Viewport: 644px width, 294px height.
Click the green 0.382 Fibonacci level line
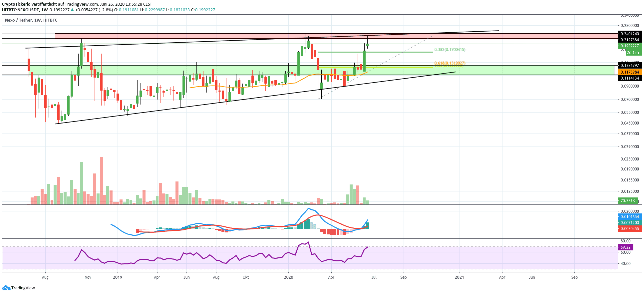pyautogui.click(x=376, y=52)
